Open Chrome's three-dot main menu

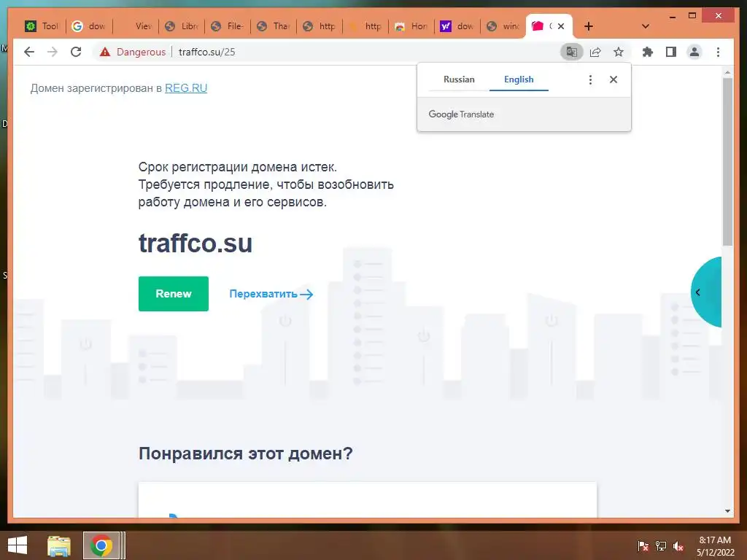[718, 52]
